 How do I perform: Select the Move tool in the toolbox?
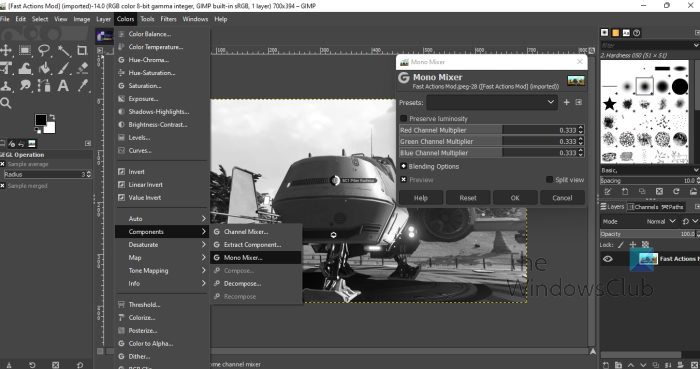tap(5, 50)
